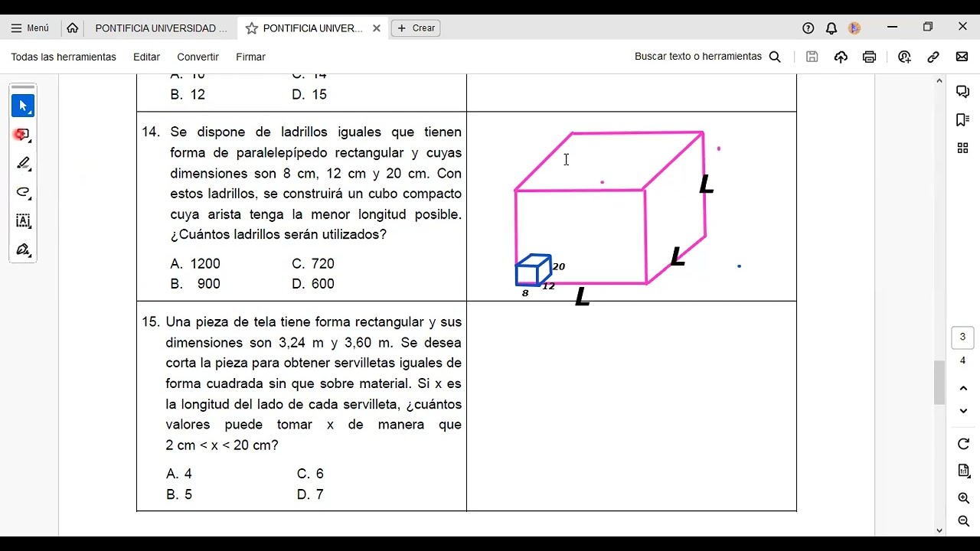Open the Firmar menu
This screenshot has height=551, width=980.
250,57
